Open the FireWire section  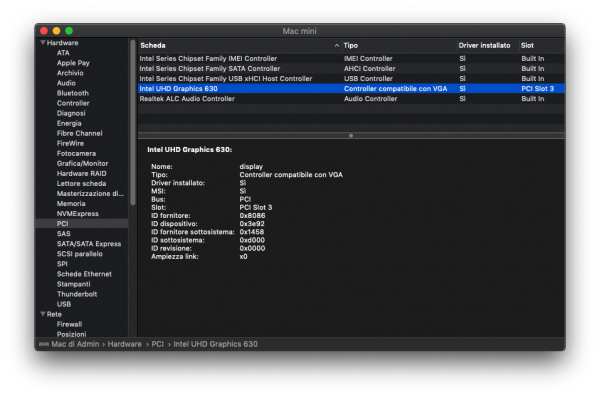click(70, 143)
